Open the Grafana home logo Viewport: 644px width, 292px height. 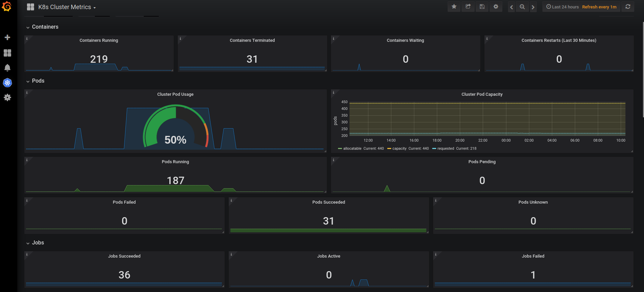7,6
